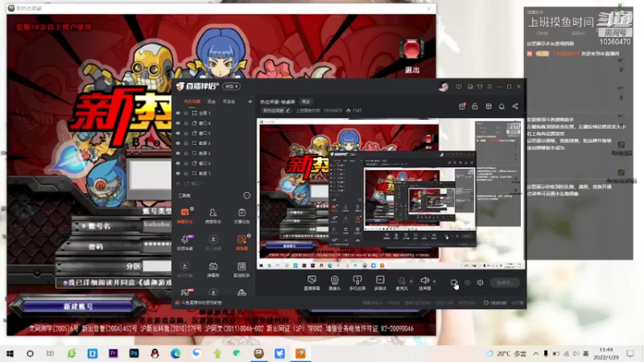Viewport: 644px width, 362px height.
Task: Switch to the second scene tab
Action: click(212, 101)
